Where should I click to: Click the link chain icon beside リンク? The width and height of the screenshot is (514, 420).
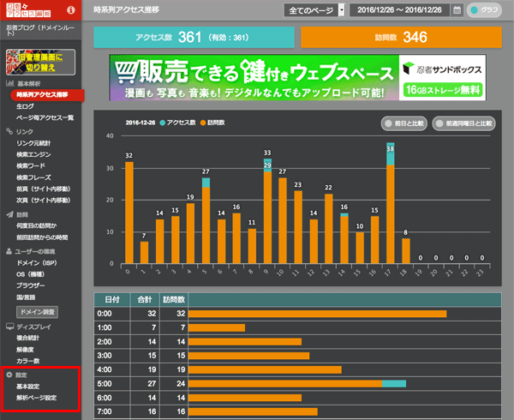click(x=9, y=131)
